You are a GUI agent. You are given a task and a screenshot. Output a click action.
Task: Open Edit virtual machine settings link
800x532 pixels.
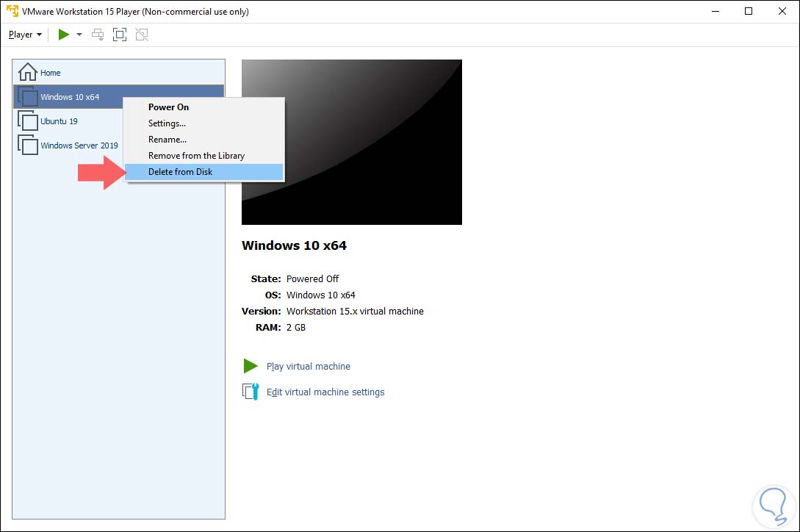click(325, 392)
